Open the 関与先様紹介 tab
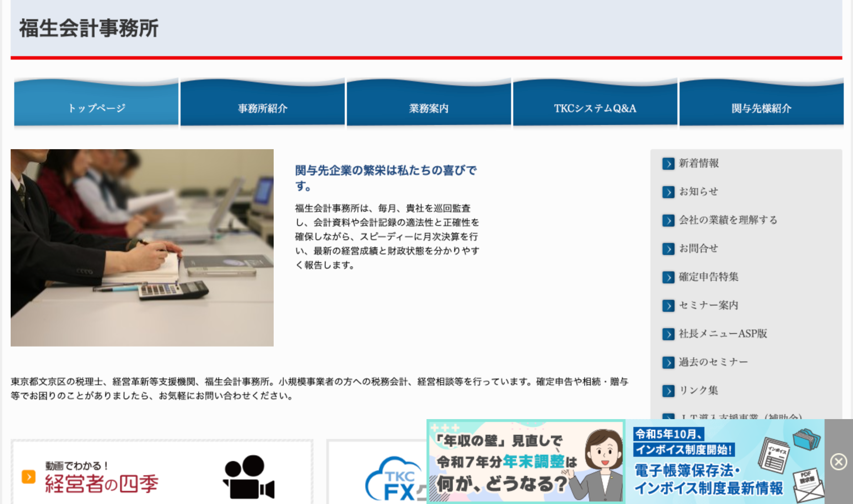This screenshot has height=504, width=853. tap(761, 108)
